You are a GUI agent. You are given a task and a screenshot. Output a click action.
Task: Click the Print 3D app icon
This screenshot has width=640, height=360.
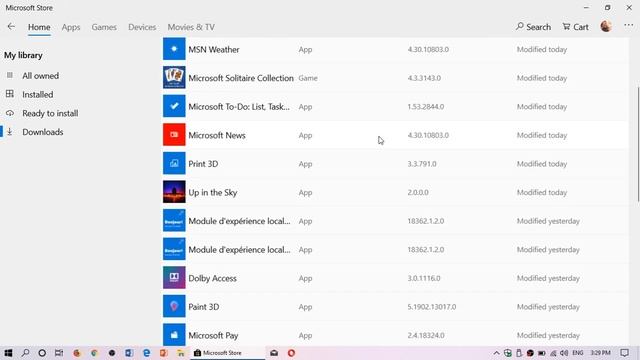pyautogui.click(x=174, y=163)
